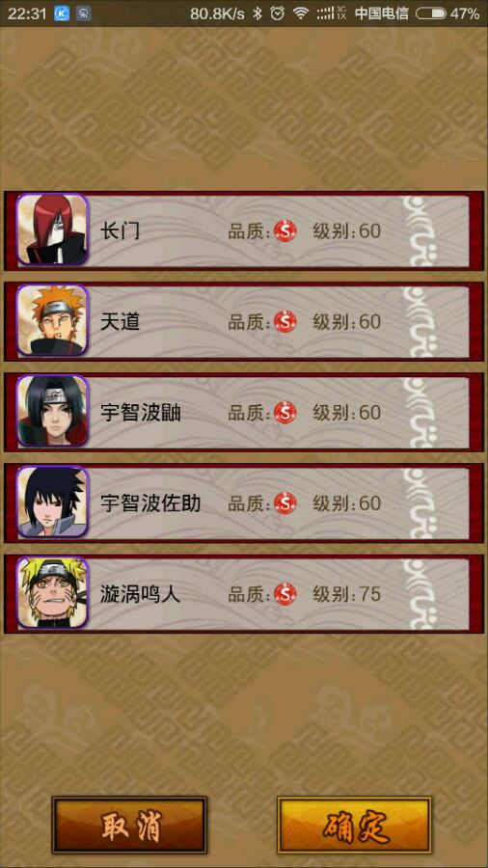Tap the 漩涡鸣人 blonde avatar
Screen dimensions: 488x868
point(52,592)
